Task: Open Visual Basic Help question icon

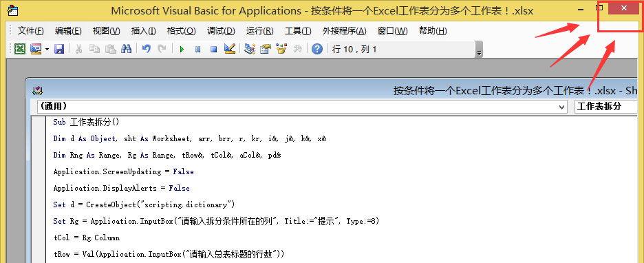Action: tap(317, 50)
